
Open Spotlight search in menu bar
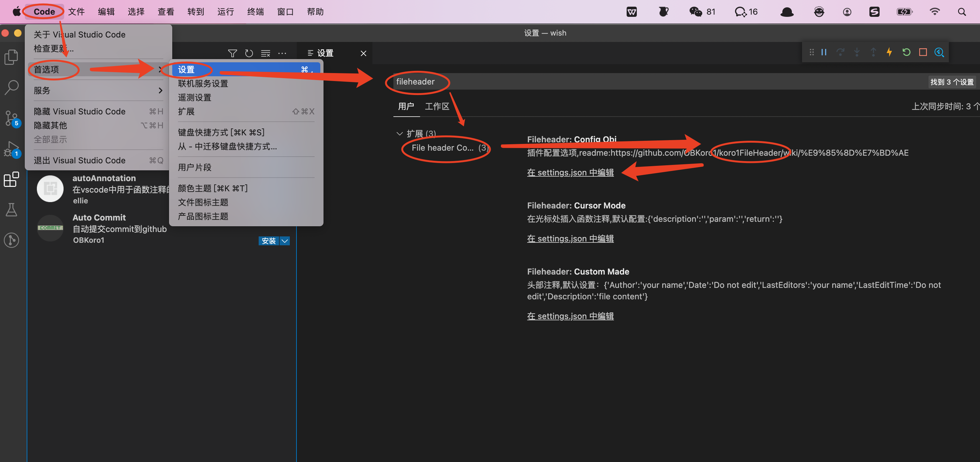click(962, 12)
